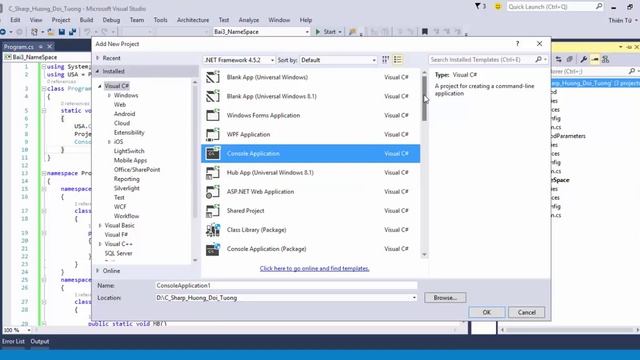The height and width of the screenshot is (360, 640).
Task: Select the Blank App (Universal Windows 8.1) template icon
Action: (x=213, y=96)
